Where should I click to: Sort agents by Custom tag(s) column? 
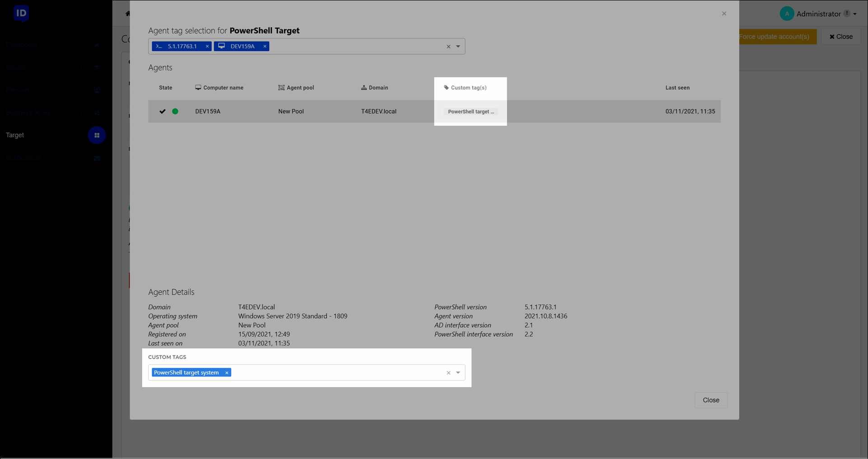pos(465,88)
